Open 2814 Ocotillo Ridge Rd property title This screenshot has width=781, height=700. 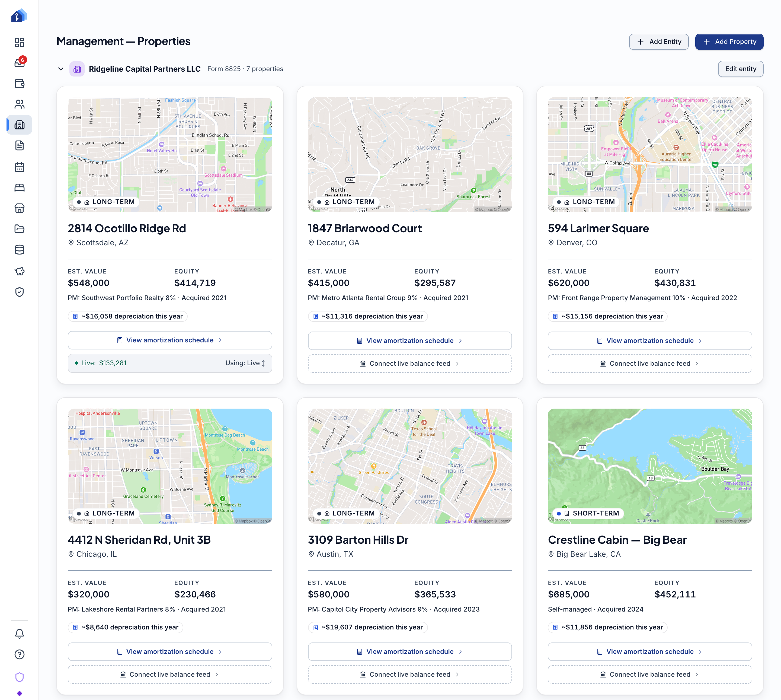(x=127, y=228)
